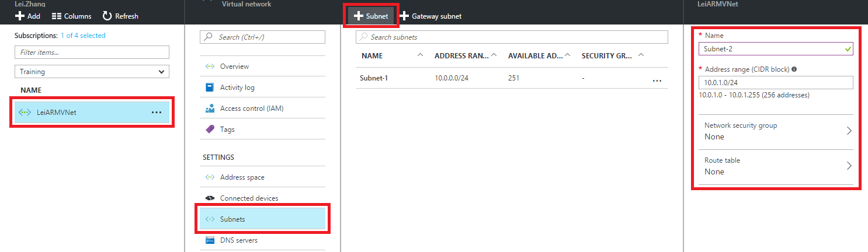Screen dimensions: 868x252
Task: Open the ellipsis menu for LeiARMVNet
Action: 157,113
